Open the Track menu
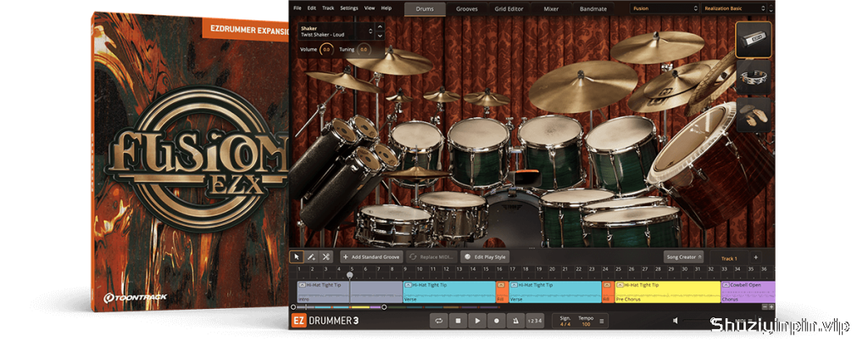868x353 pixels. point(328,8)
